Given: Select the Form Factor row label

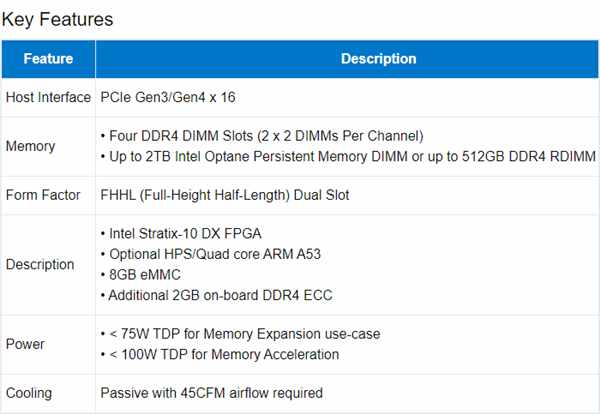Looking at the screenshot, I should pyautogui.click(x=44, y=195).
